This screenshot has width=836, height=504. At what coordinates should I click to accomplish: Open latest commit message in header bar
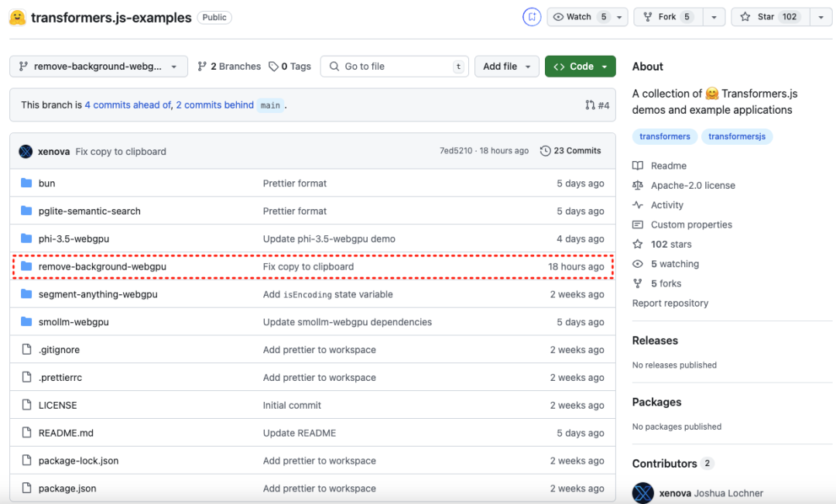tap(121, 152)
